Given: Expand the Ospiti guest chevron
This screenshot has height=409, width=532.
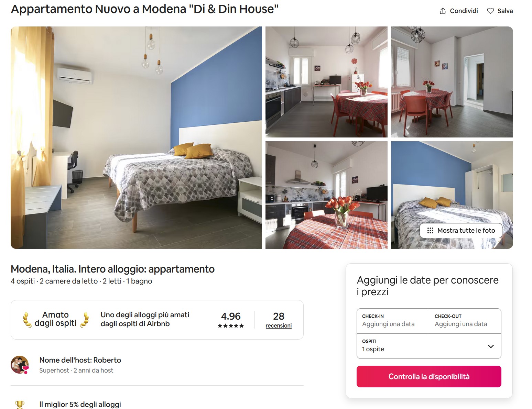Looking at the screenshot, I should (491, 346).
